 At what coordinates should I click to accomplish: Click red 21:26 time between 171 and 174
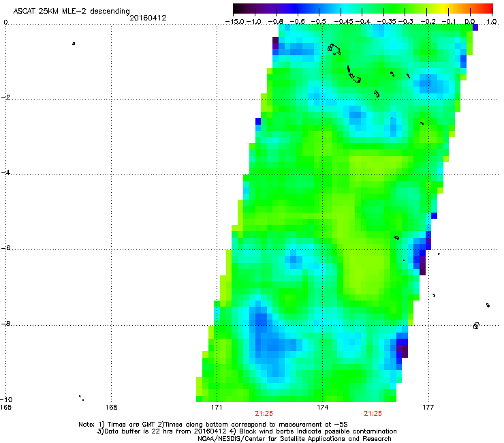click(264, 414)
